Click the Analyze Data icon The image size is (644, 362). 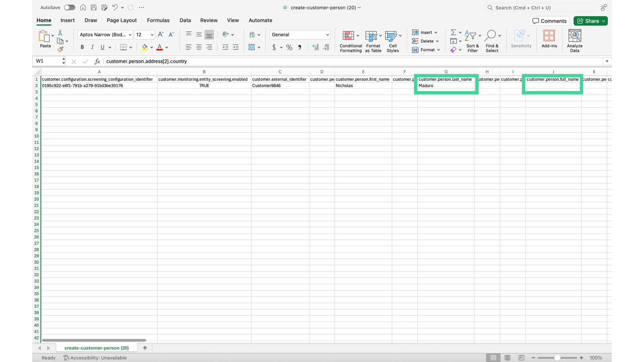(x=575, y=36)
